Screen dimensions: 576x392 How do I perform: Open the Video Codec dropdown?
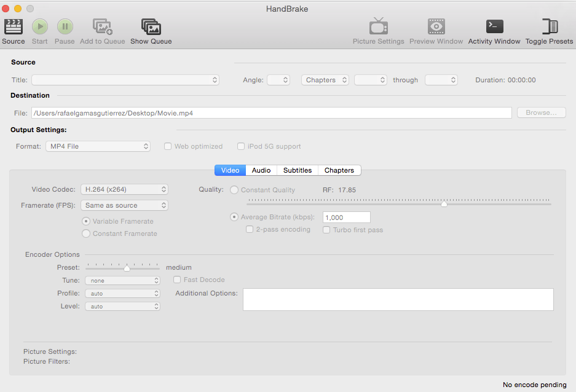tap(124, 189)
